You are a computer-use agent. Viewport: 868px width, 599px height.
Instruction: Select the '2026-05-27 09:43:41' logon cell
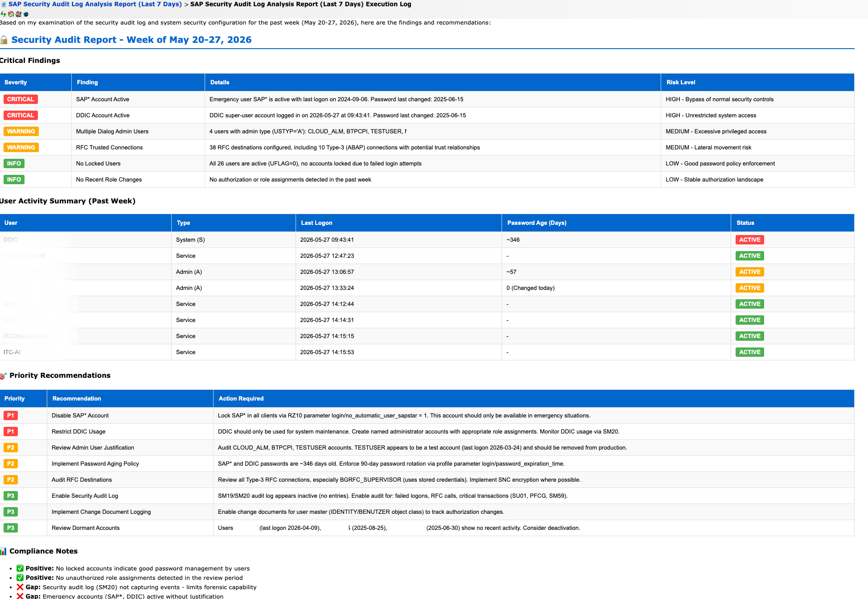(399, 240)
